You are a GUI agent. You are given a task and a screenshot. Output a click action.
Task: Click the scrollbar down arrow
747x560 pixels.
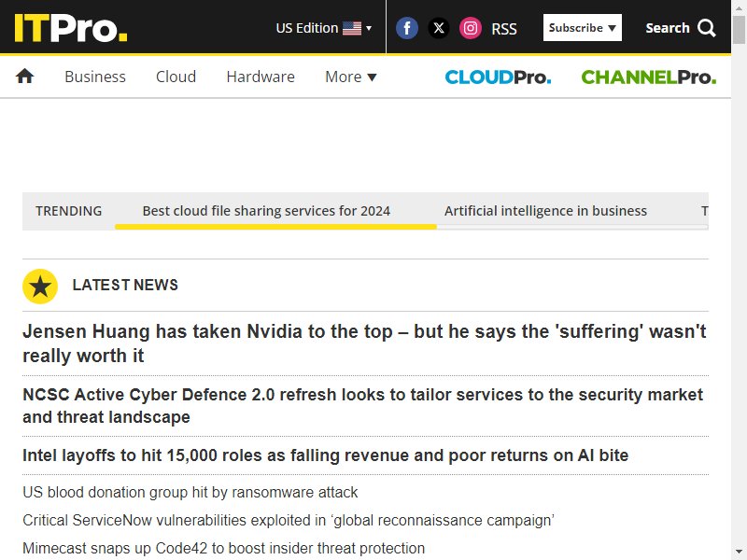coord(739,553)
